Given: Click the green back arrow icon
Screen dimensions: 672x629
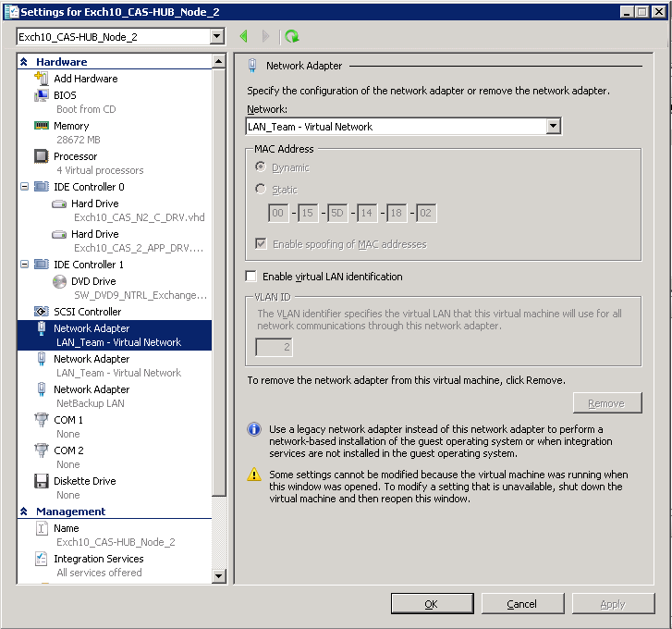Looking at the screenshot, I should pos(244,36).
